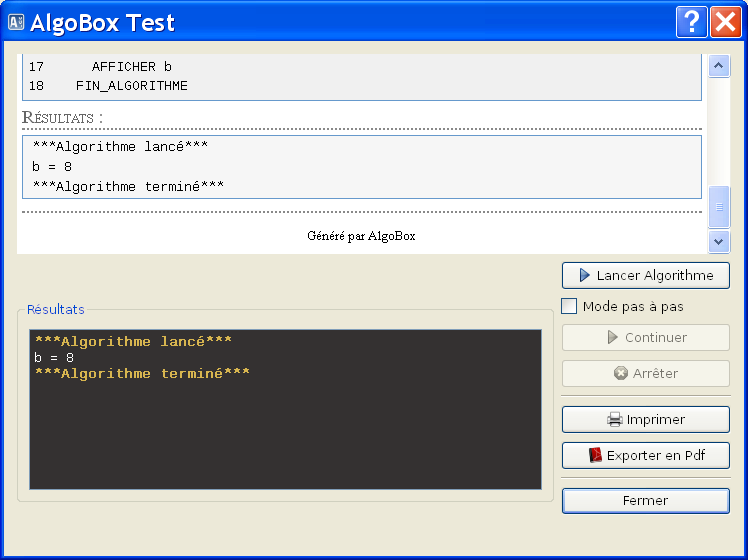Click the play icon on Lancer Algorithme
This screenshot has height=560, width=748.
click(x=583, y=275)
